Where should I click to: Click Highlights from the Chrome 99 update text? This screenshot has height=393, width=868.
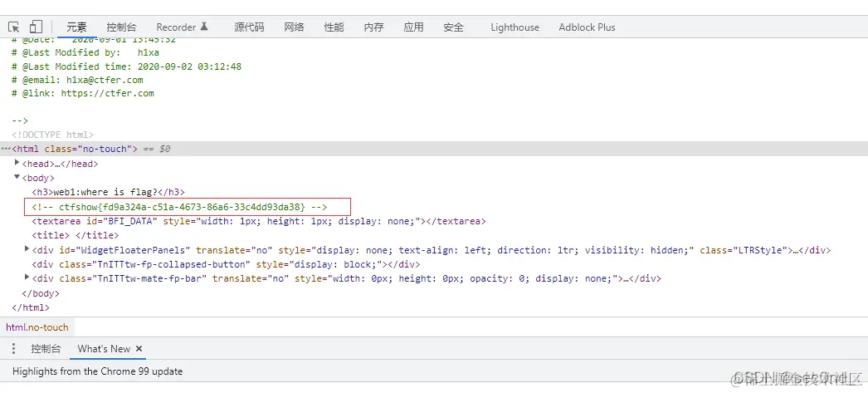pos(97,371)
